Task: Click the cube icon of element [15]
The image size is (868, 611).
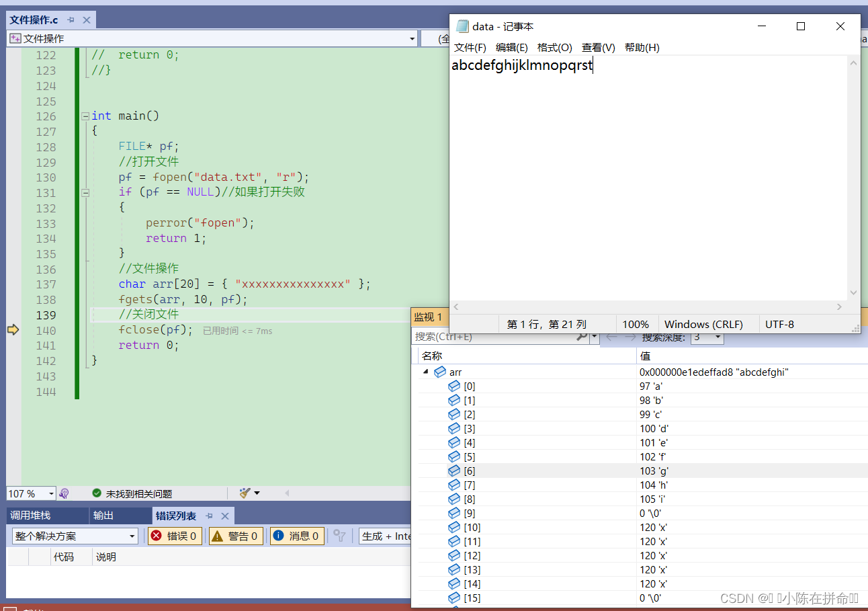Action: pyautogui.click(x=454, y=598)
